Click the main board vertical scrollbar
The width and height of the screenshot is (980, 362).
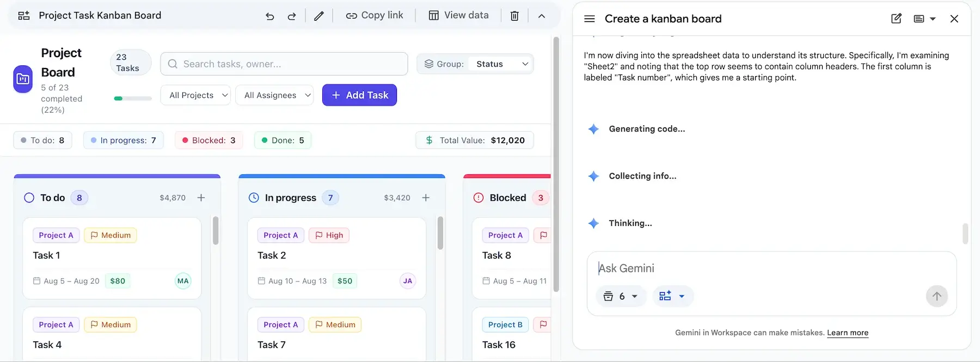[x=556, y=163]
